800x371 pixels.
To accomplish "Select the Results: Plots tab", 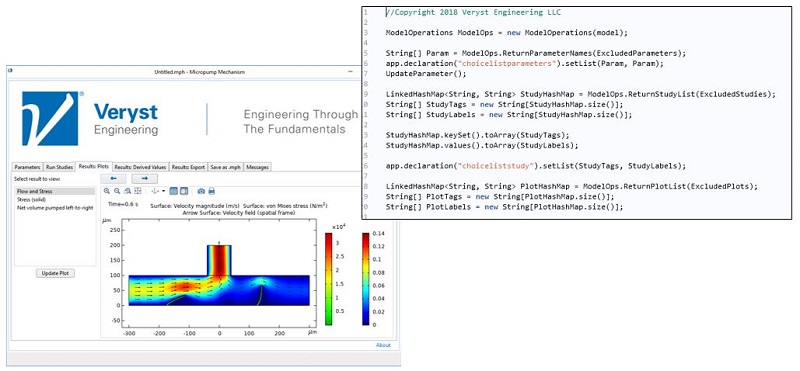I will pyautogui.click(x=93, y=166).
